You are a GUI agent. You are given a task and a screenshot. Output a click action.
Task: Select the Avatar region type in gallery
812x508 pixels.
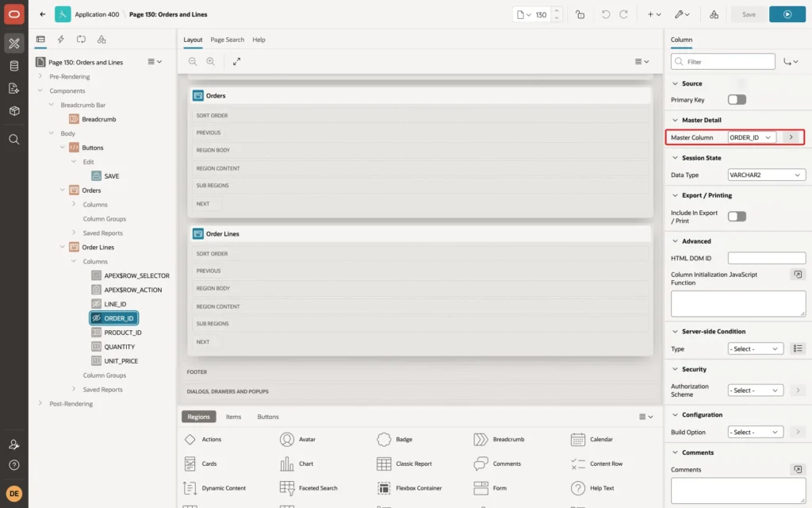pos(298,440)
